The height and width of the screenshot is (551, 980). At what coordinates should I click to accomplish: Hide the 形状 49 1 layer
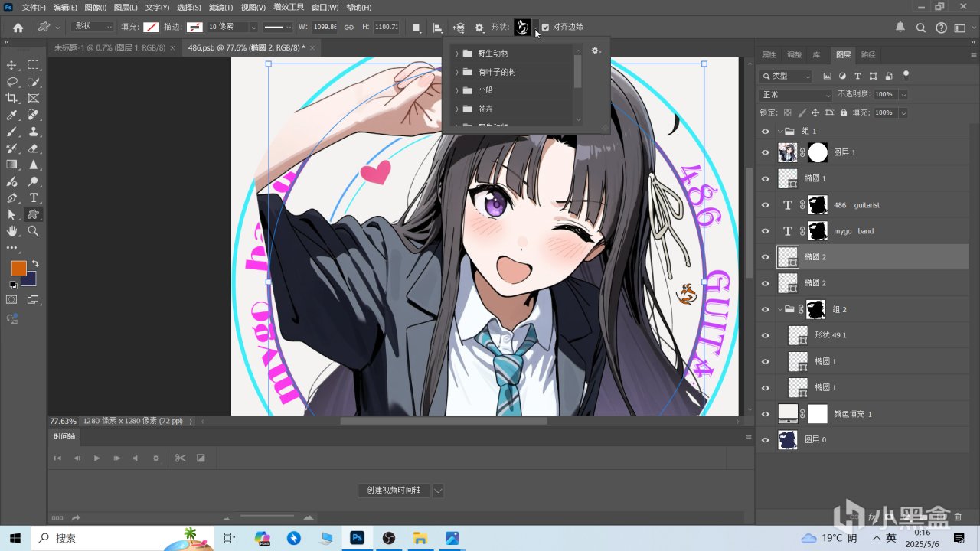click(765, 335)
